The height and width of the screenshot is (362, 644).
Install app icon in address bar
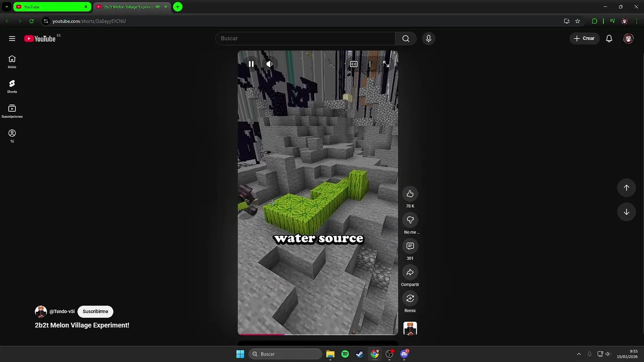[567, 21]
